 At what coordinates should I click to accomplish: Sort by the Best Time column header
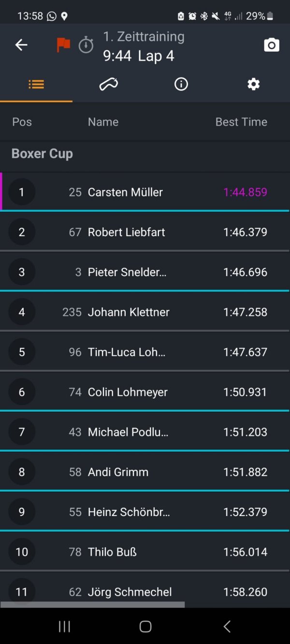pos(241,122)
